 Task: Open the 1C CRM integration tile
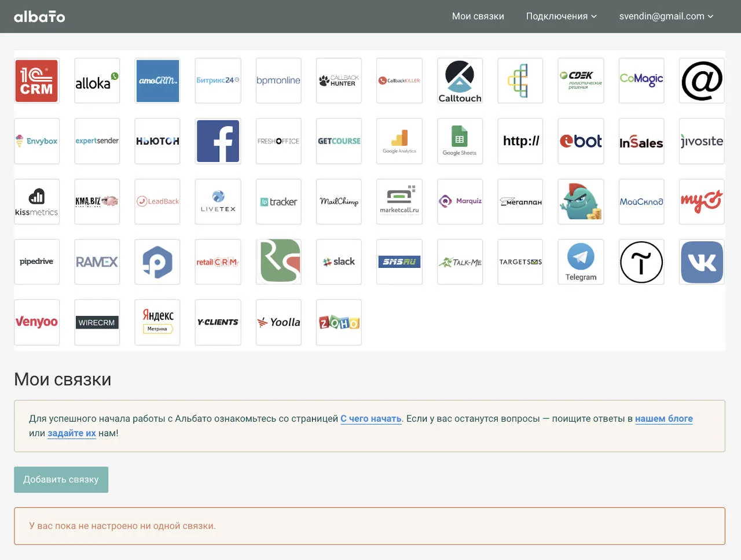36,80
